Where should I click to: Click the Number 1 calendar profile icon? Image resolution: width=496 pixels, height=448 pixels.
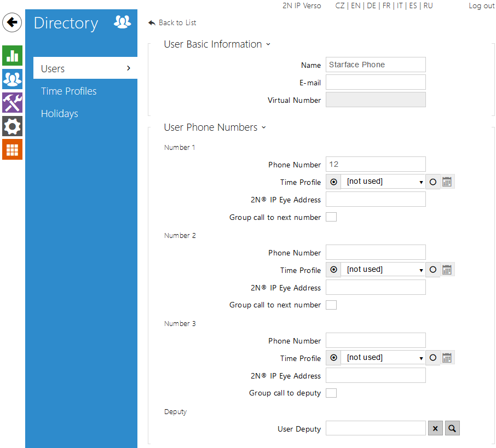pos(447,182)
